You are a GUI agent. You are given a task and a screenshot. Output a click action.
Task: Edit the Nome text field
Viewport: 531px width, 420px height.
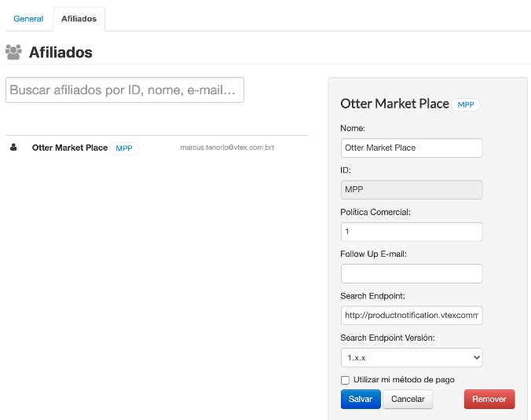(x=412, y=148)
